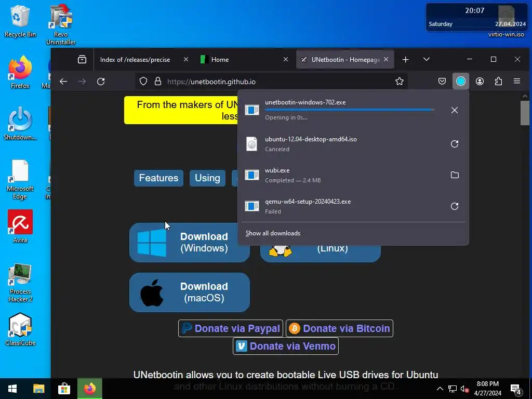This screenshot has height=399, width=532.
Task: Click the Firefox taskbar button
Action: pyautogui.click(x=89, y=389)
